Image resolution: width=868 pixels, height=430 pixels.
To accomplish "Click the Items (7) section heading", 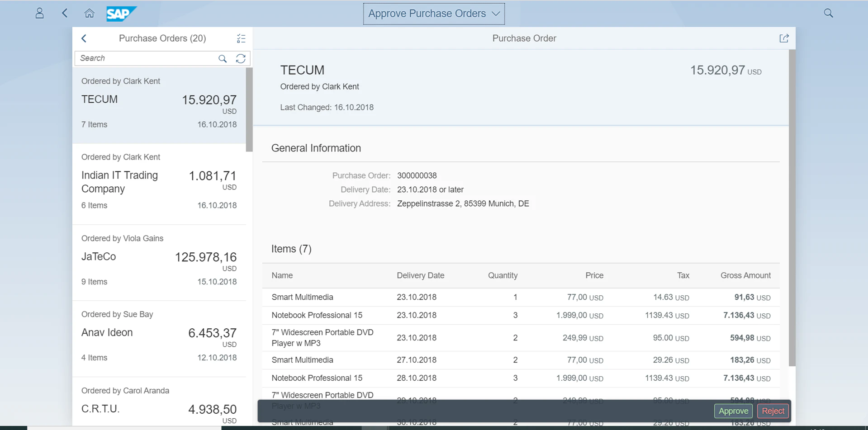I will [291, 249].
